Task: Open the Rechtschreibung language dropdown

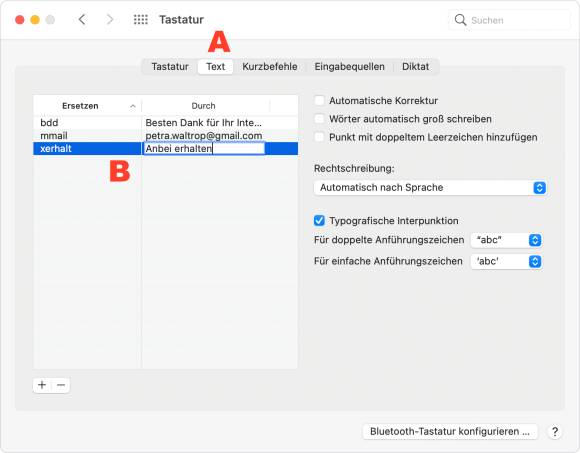Action: [x=430, y=188]
